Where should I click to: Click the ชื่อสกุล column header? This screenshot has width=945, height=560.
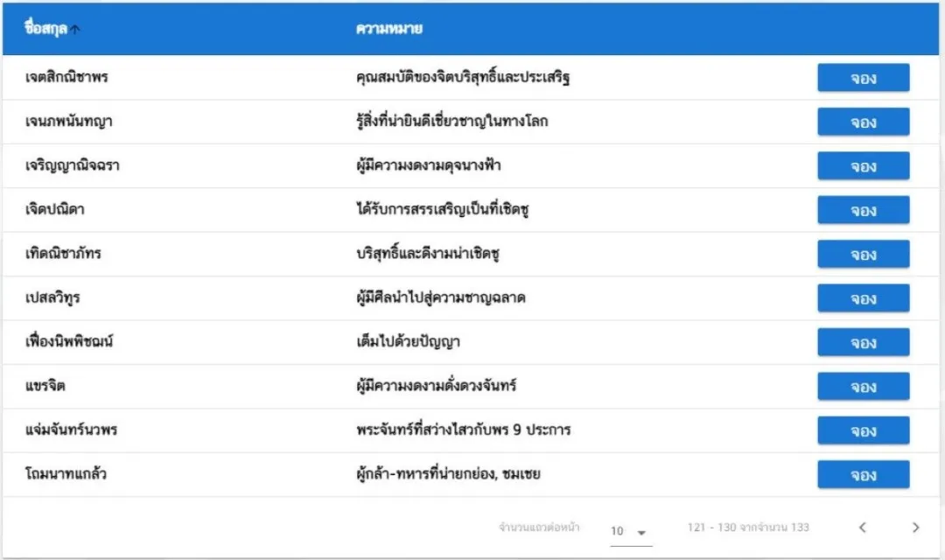(x=45, y=28)
